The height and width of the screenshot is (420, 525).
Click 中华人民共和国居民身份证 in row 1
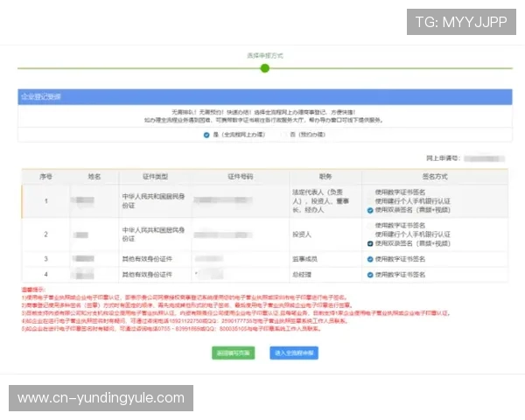pos(153,201)
